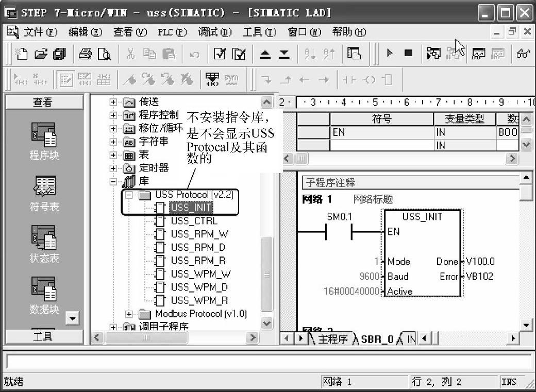
Task: Click the Print toolbar icon
Action: click(85, 54)
